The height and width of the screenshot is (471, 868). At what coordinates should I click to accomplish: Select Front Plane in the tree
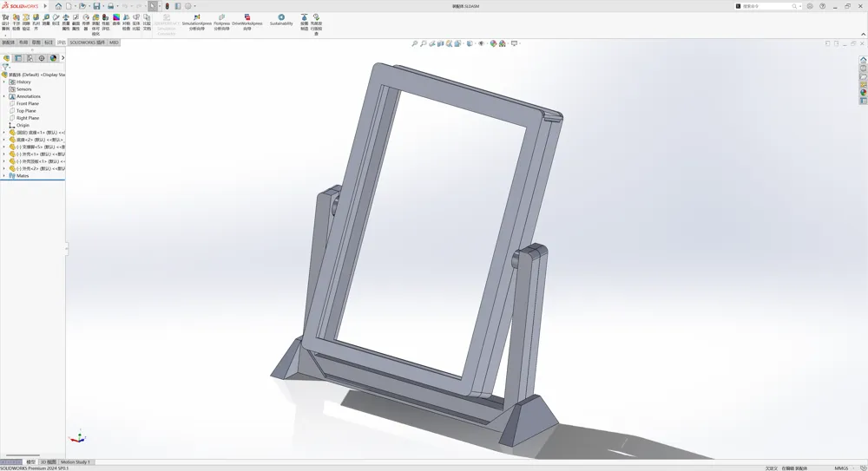coord(28,103)
